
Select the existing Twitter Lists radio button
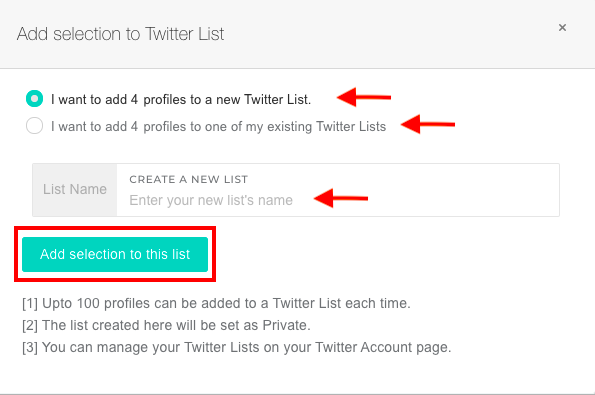point(34,126)
